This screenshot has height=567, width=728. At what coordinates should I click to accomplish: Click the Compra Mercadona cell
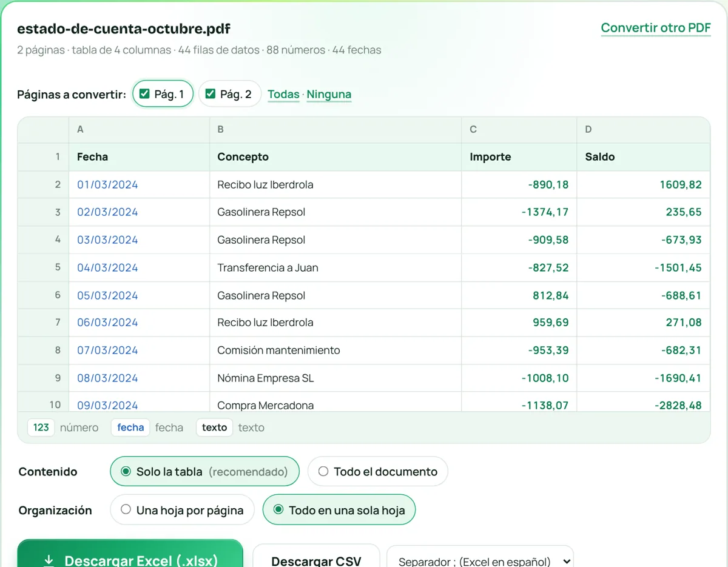(335, 403)
